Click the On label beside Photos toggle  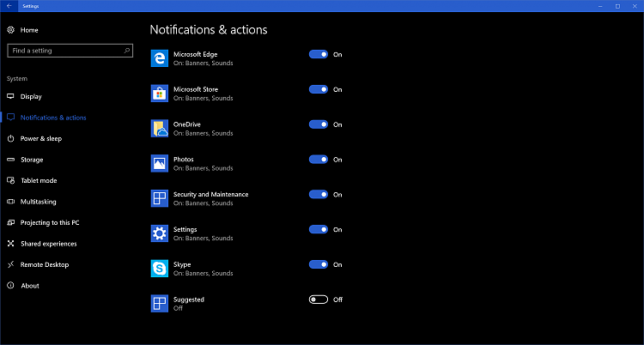(x=337, y=160)
